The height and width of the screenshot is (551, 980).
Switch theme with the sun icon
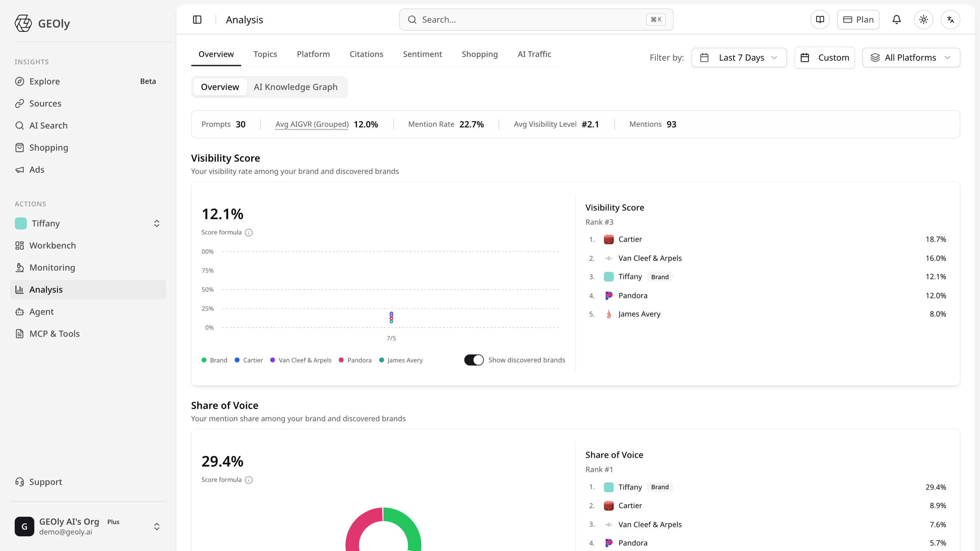click(x=924, y=19)
